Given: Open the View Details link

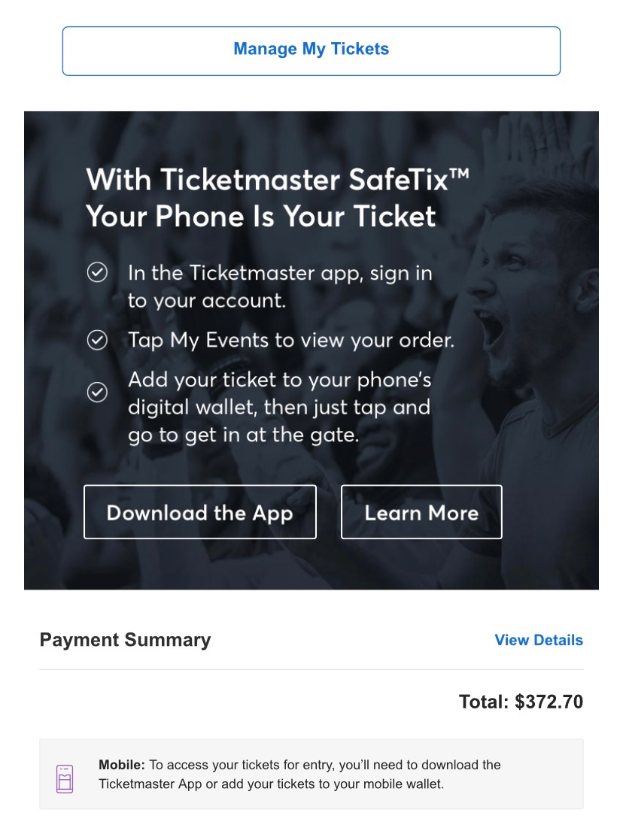Looking at the screenshot, I should (x=538, y=640).
